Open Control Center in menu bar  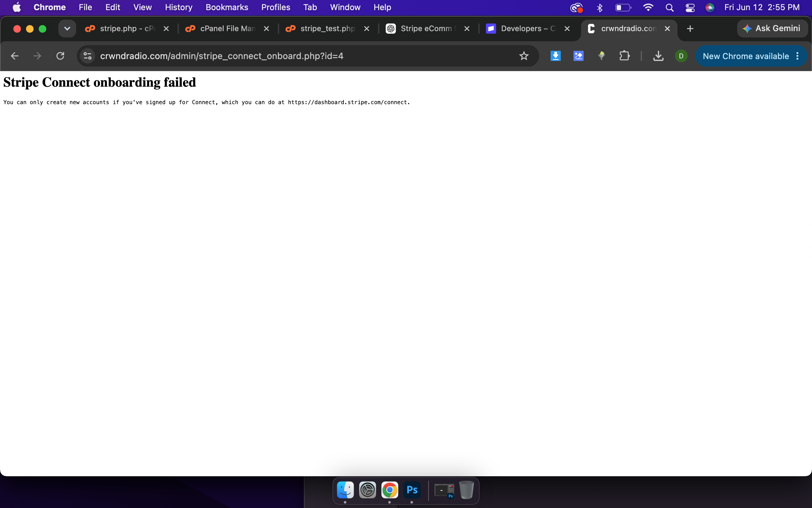coord(690,7)
